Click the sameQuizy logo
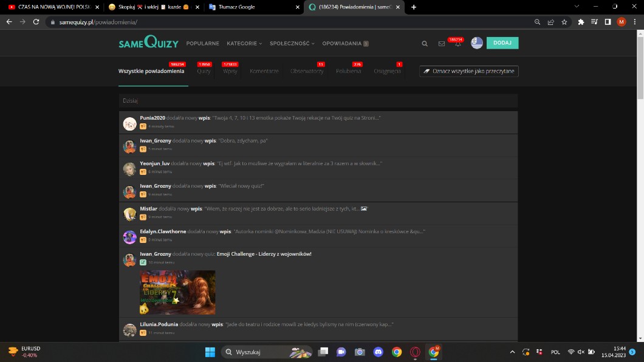 149,44
